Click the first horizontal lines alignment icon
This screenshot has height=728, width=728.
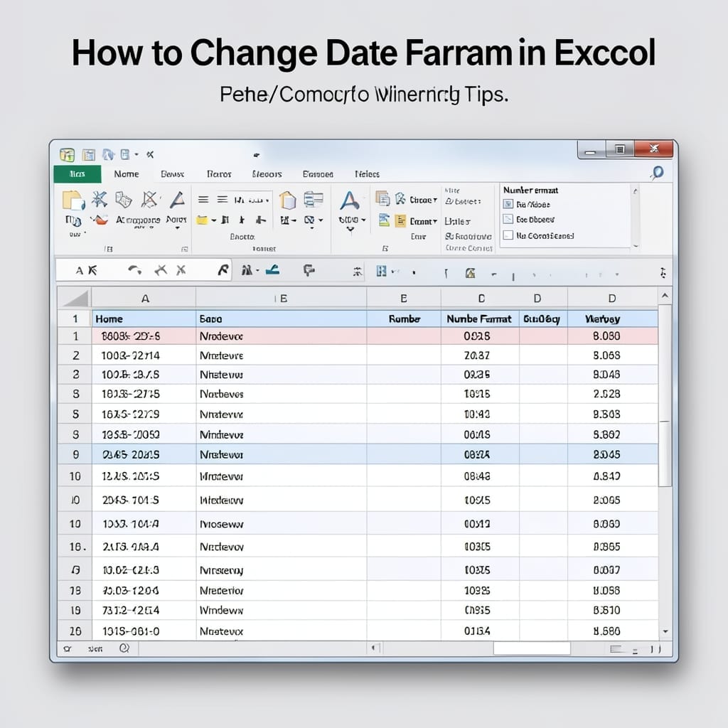pyautogui.click(x=203, y=200)
